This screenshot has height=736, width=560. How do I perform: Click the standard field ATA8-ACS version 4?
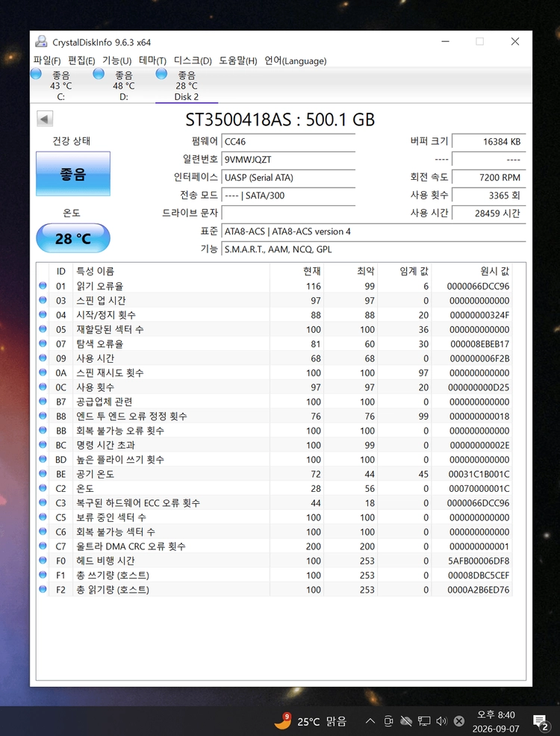pos(373,231)
